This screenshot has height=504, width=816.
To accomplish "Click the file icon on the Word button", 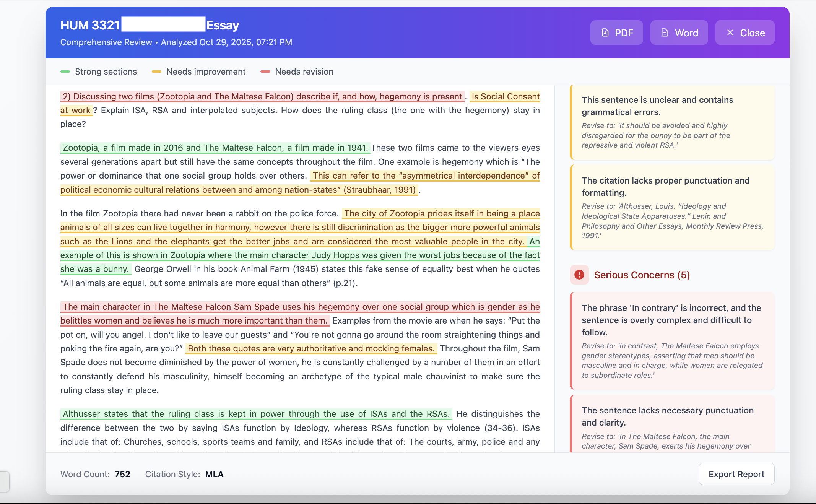I will pos(665,33).
